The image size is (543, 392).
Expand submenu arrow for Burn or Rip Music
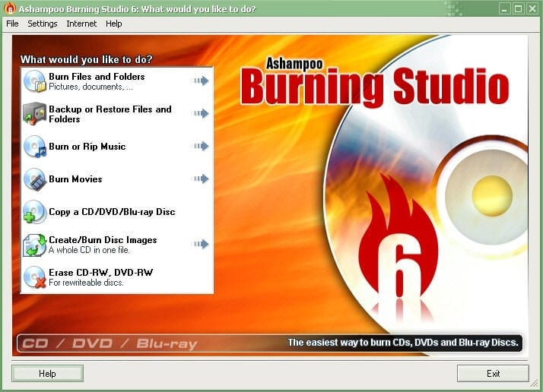point(201,146)
